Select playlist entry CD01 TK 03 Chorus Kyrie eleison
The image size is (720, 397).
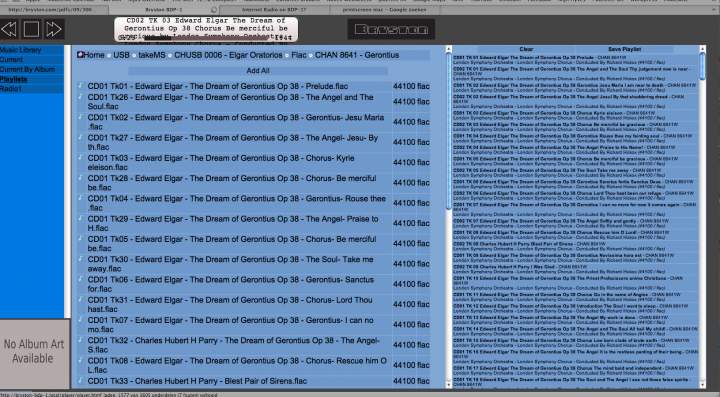click(x=575, y=115)
